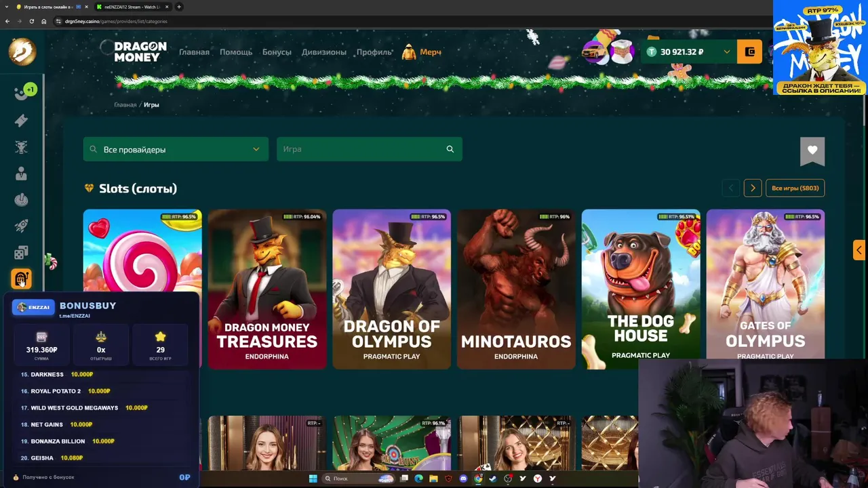Open Dragon Money Treasures slot

click(x=267, y=289)
